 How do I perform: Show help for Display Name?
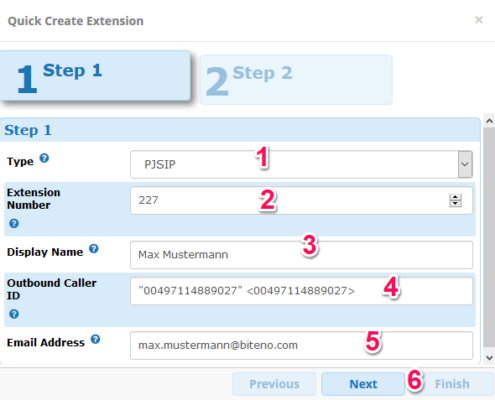point(94,249)
